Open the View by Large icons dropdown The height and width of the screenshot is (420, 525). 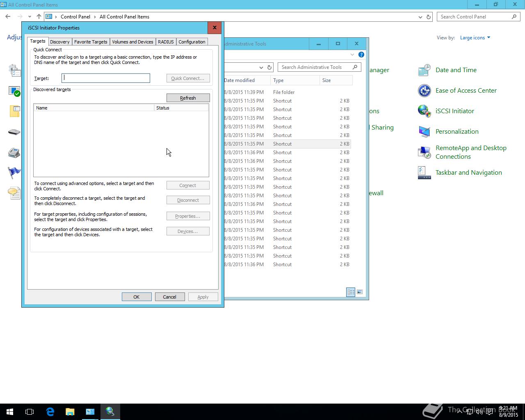pyautogui.click(x=475, y=38)
